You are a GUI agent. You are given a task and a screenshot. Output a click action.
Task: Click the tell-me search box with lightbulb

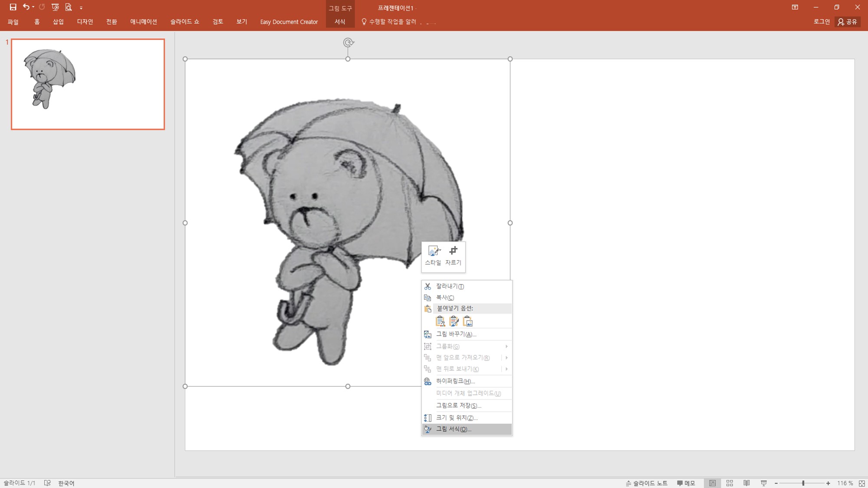pyautogui.click(x=398, y=22)
